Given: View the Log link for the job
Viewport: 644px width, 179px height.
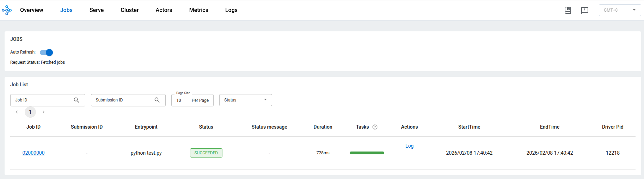Looking at the screenshot, I should pyautogui.click(x=409, y=146).
